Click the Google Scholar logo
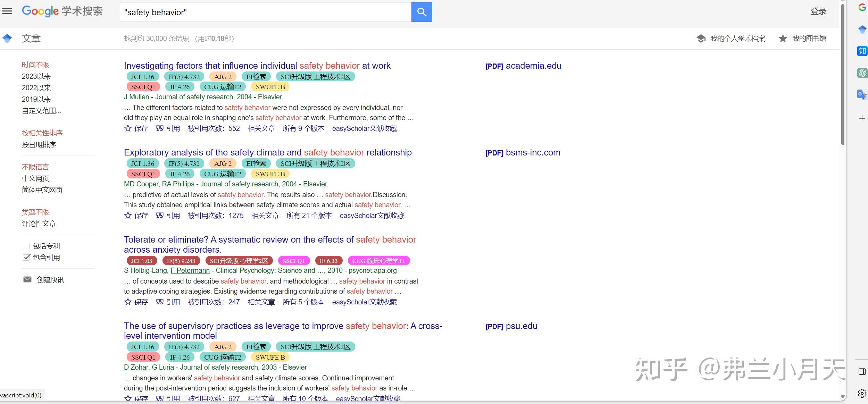Viewport: 868px width, 404px height. click(62, 11)
